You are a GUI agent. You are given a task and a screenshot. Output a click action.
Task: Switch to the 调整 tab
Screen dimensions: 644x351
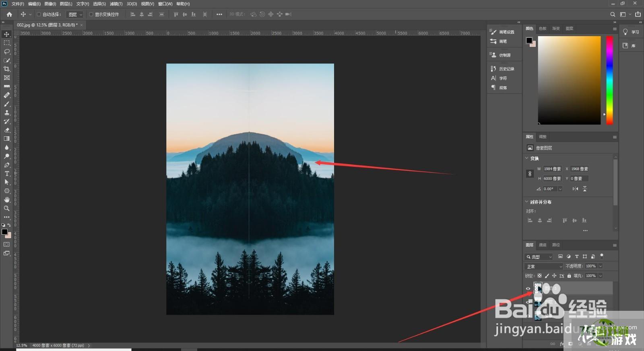pyautogui.click(x=543, y=137)
